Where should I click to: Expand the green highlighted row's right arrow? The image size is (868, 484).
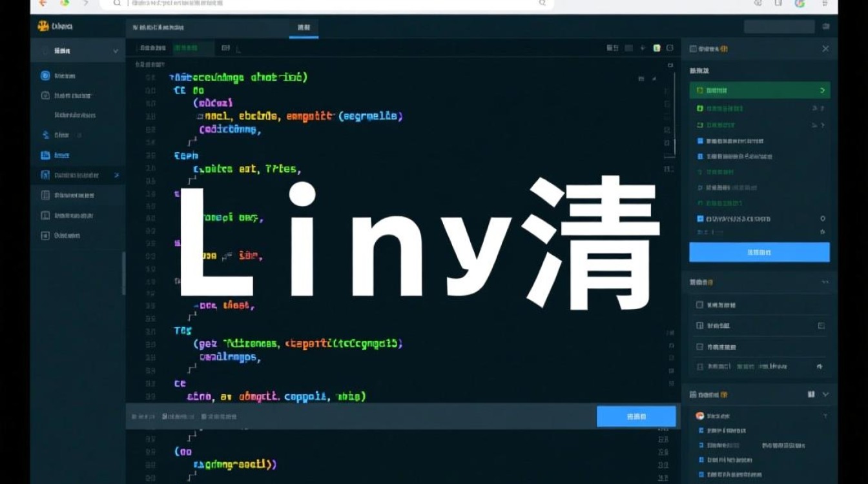tap(822, 90)
